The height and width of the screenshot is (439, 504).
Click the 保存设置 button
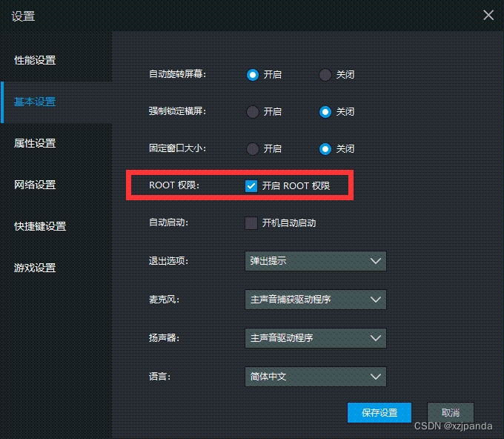click(x=379, y=412)
